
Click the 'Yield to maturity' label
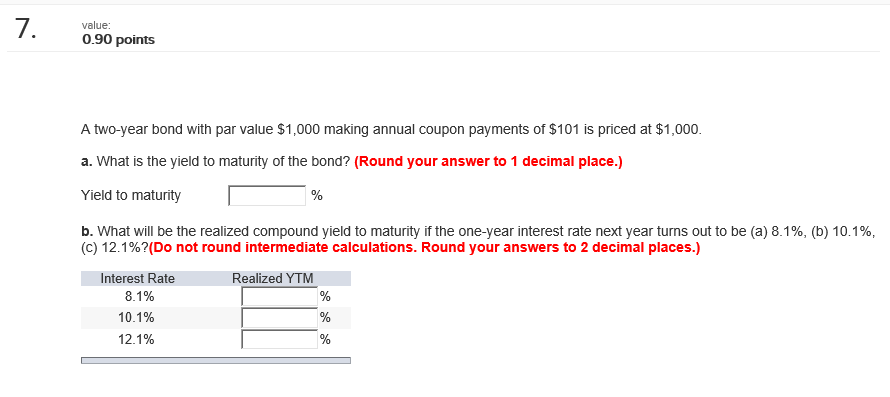pyautogui.click(x=131, y=196)
